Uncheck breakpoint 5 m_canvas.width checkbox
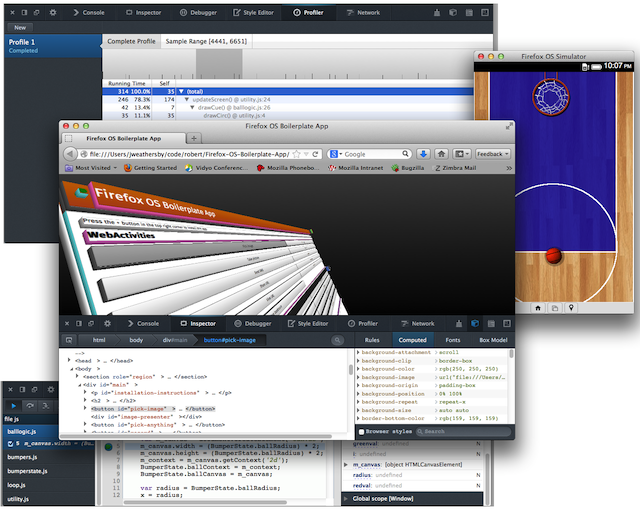Viewport: 640px width, 510px height. [10, 444]
